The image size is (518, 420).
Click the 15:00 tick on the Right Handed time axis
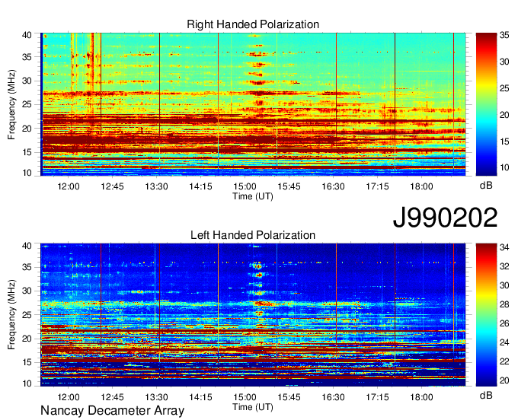pos(245,186)
